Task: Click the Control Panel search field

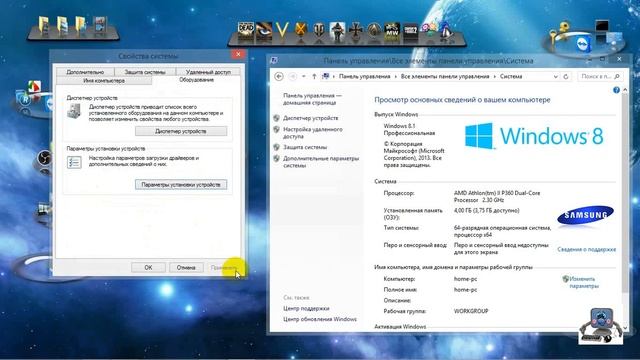Action: [600, 76]
